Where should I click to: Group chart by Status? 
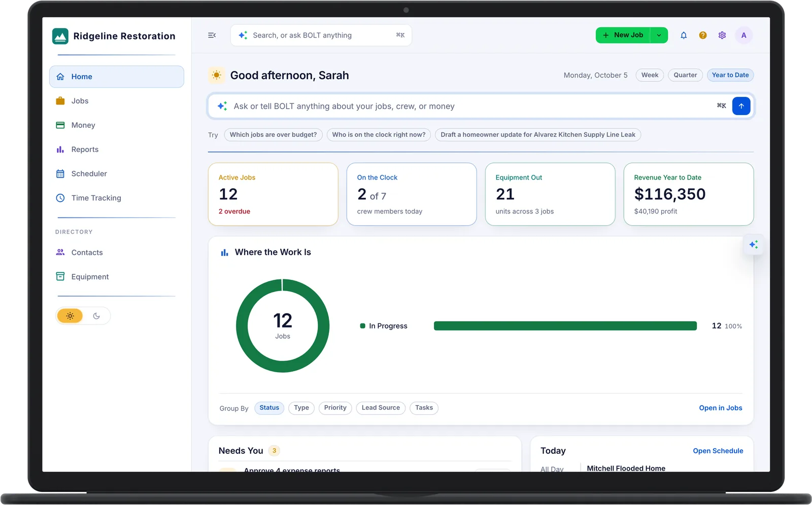(x=269, y=408)
